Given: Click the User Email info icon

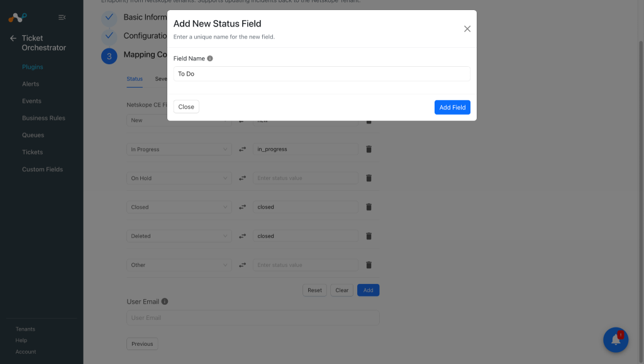Looking at the screenshot, I should pos(165,302).
